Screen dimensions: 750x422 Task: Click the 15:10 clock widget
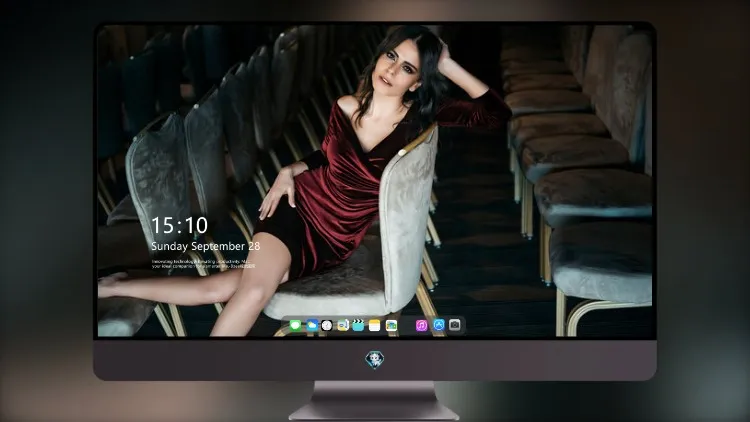(179, 225)
